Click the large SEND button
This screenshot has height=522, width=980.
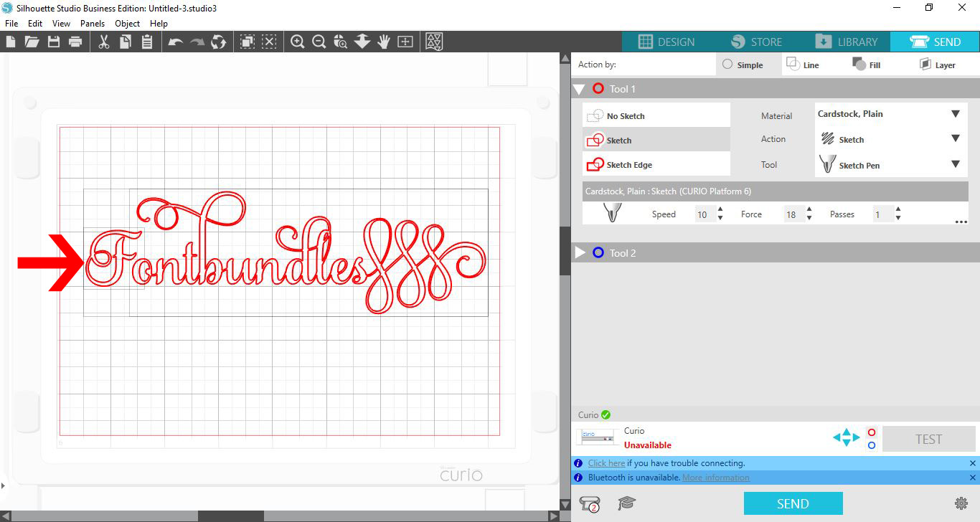point(793,503)
